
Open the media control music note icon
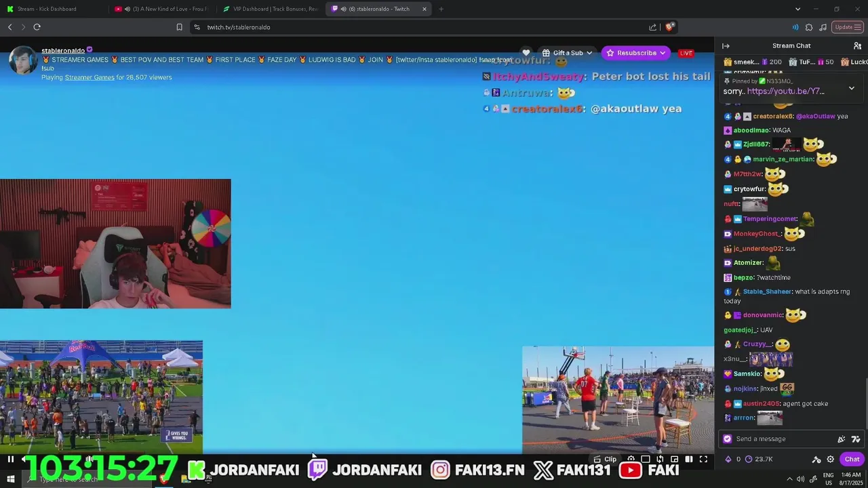click(x=823, y=27)
